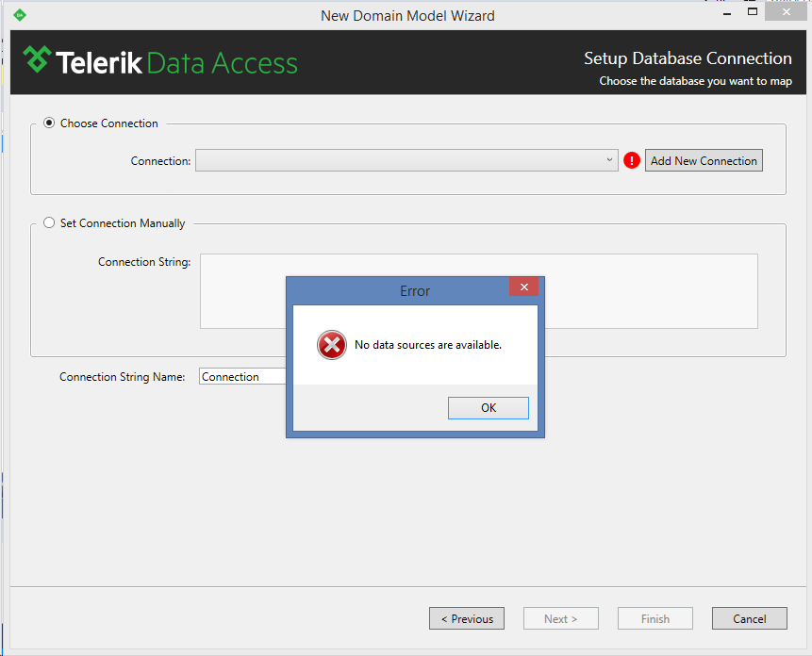812x656 pixels.
Task: Click the New Domain Model Wizard title
Action: click(407, 15)
